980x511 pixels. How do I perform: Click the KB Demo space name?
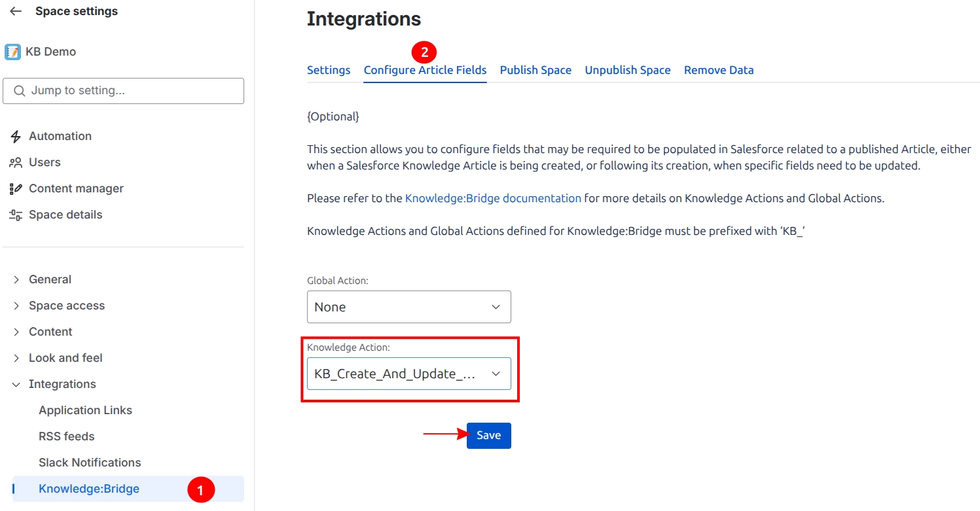pos(50,52)
